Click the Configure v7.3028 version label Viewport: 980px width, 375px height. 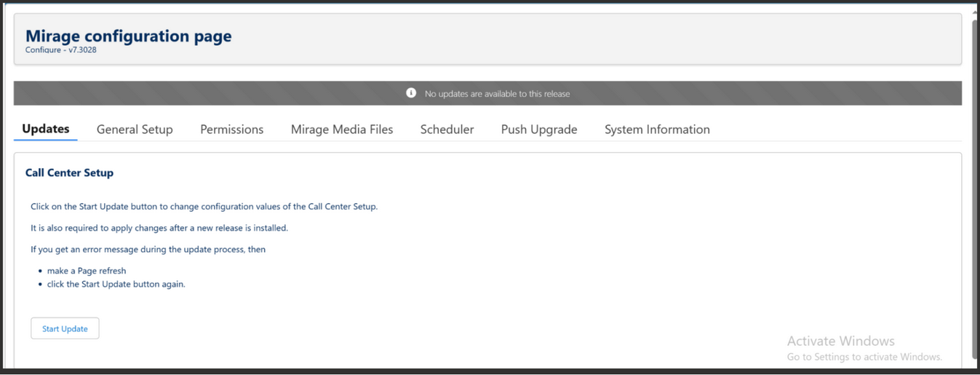pyautogui.click(x=61, y=50)
